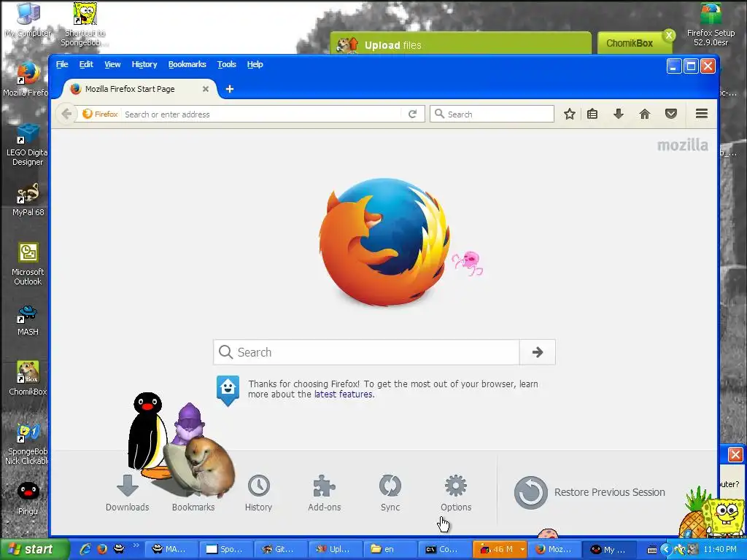Switch to Moz... Firefox taskbar button

pyautogui.click(x=554, y=549)
